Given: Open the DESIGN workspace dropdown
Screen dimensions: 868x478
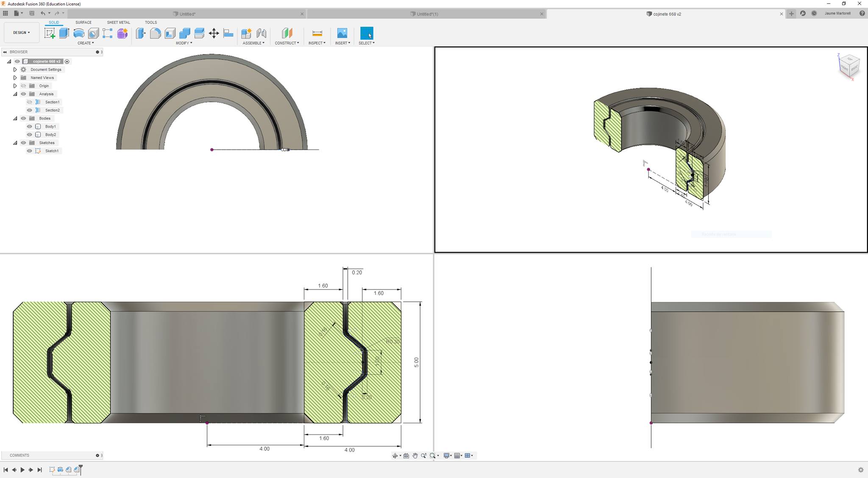Looking at the screenshot, I should [x=21, y=33].
